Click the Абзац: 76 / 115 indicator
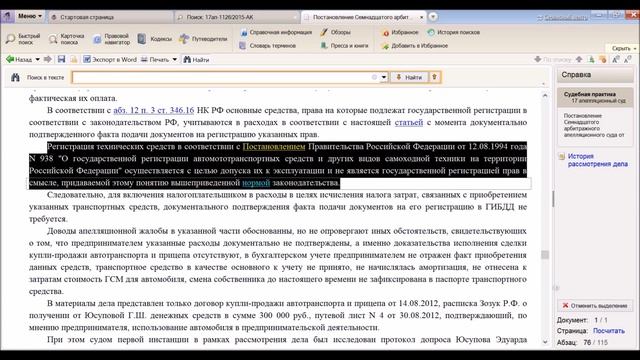Viewport: 640px width, 360px height. point(582,342)
